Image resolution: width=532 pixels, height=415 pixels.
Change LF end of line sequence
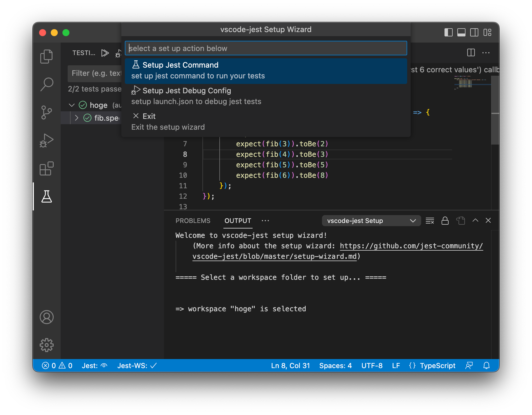point(396,365)
